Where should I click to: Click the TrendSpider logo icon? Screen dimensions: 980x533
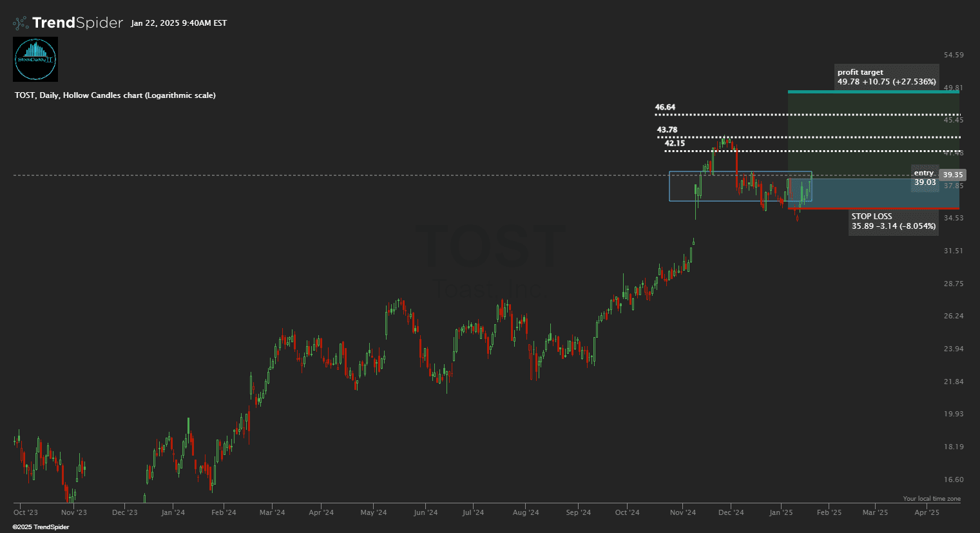tap(21, 23)
